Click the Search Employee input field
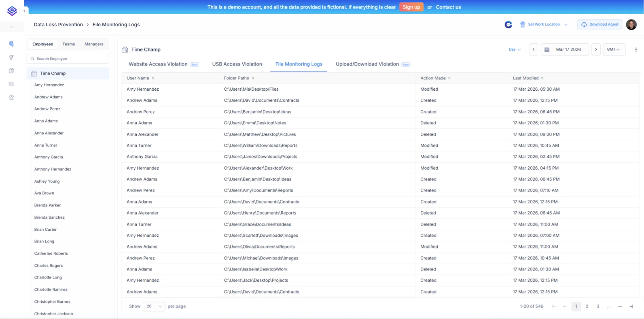This screenshot has width=644, height=319. tap(68, 59)
